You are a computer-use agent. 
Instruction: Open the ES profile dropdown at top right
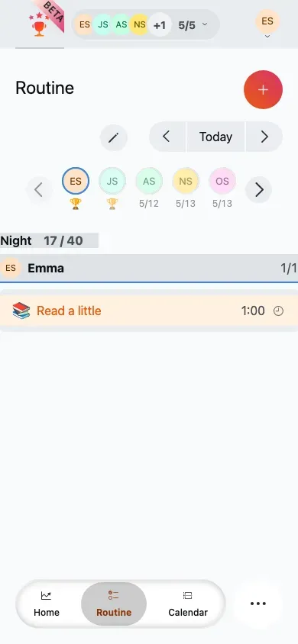click(x=267, y=24)
